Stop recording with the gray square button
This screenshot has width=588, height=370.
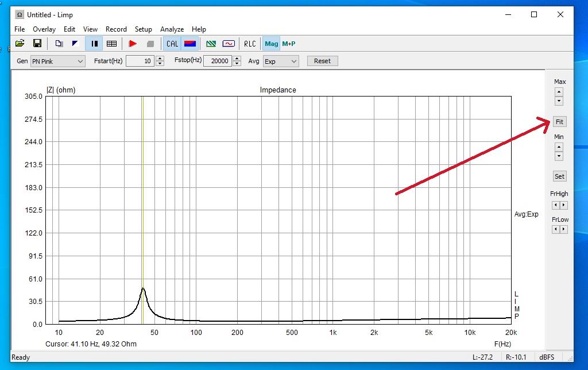[150, 44]
